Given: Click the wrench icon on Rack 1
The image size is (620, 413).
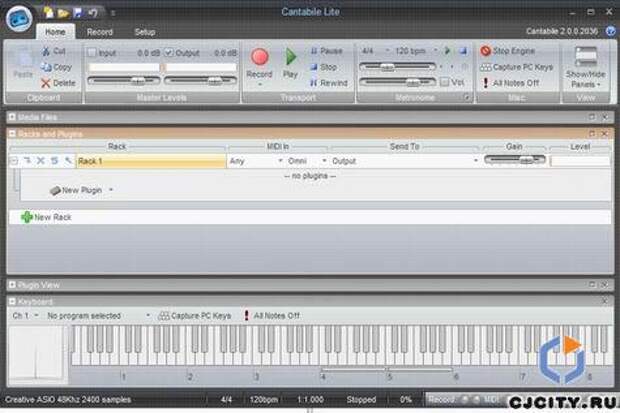Looking at the screenshot, I should [68, 161].
